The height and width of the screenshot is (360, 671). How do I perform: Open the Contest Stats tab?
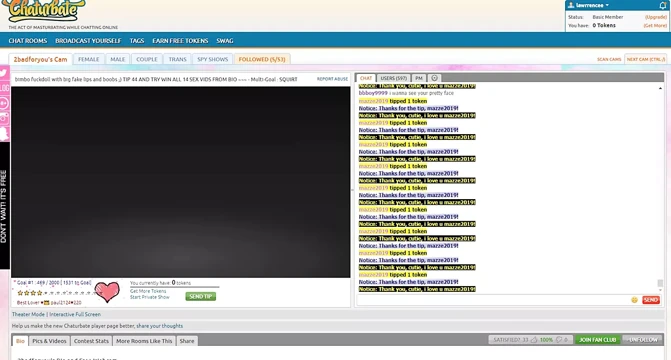pos(91,341)
